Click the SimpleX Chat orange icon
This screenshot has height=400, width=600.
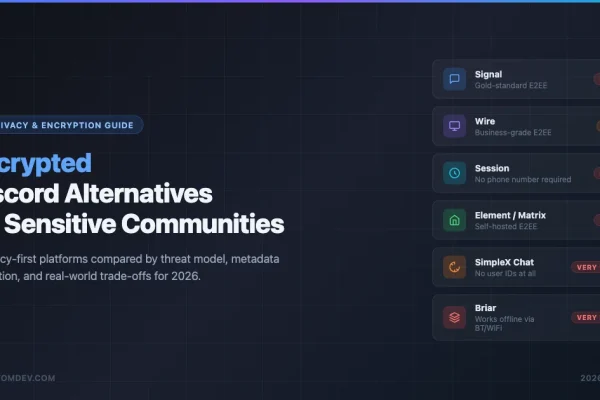click(454, 267)
